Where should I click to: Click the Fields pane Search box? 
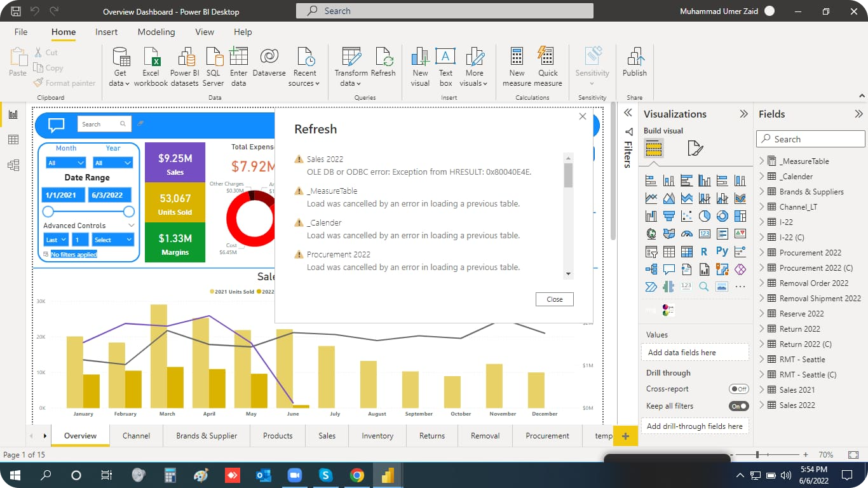810,139
